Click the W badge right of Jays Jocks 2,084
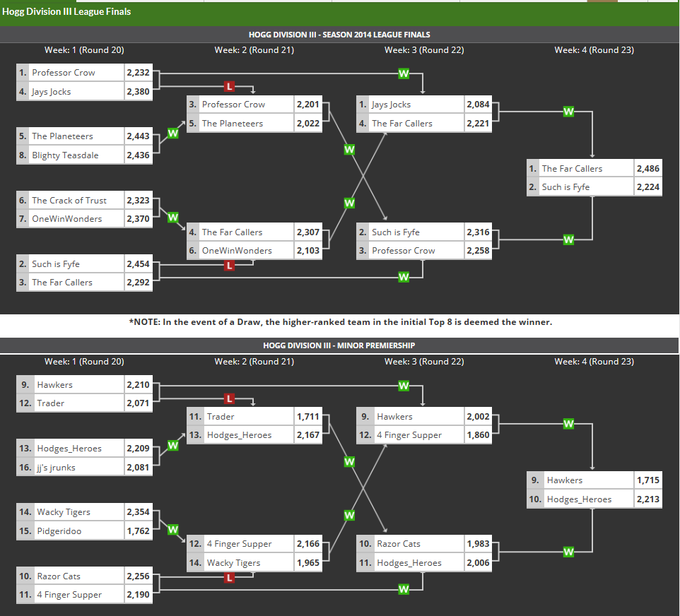The width and height of the screenshot is (680, 616). 568,112
